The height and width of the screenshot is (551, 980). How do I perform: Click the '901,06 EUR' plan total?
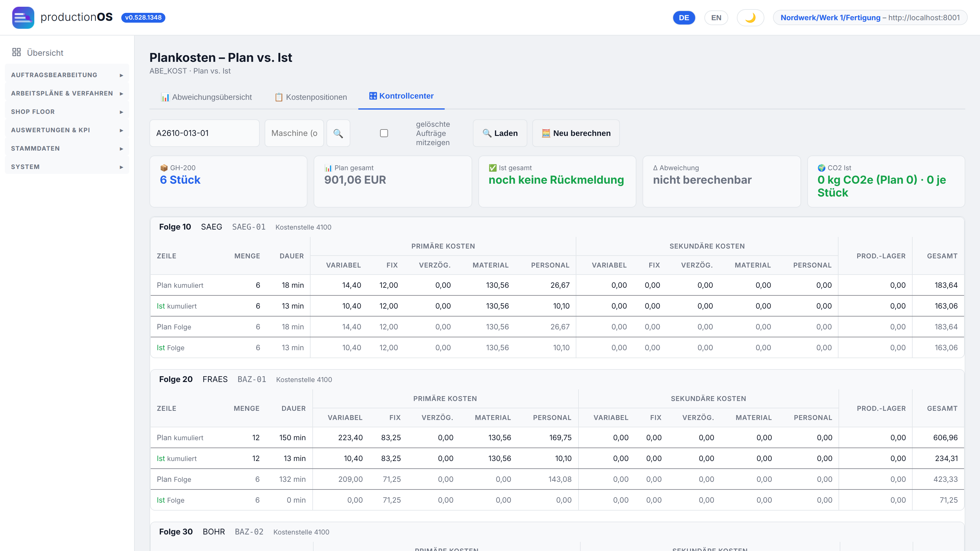[x=355, y=180]
